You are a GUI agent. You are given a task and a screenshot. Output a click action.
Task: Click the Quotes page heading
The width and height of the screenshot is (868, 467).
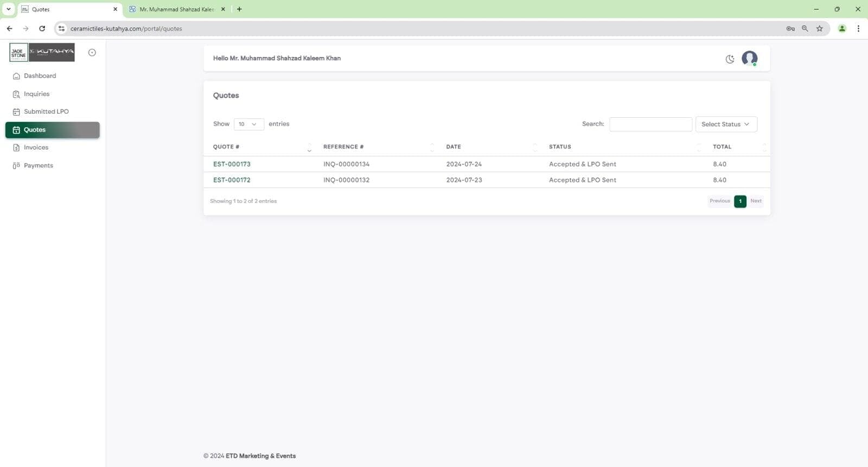point(226,96)
